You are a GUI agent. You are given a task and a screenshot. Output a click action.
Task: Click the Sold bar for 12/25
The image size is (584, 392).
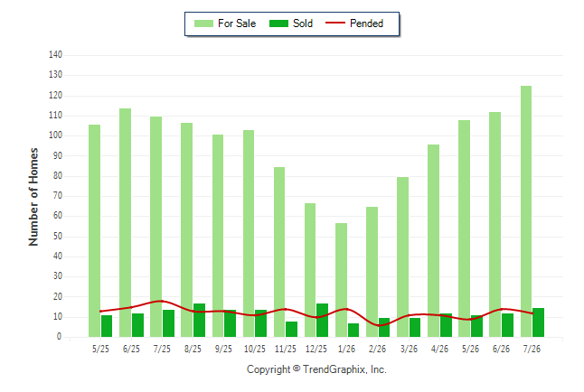[x=322, y=320]
